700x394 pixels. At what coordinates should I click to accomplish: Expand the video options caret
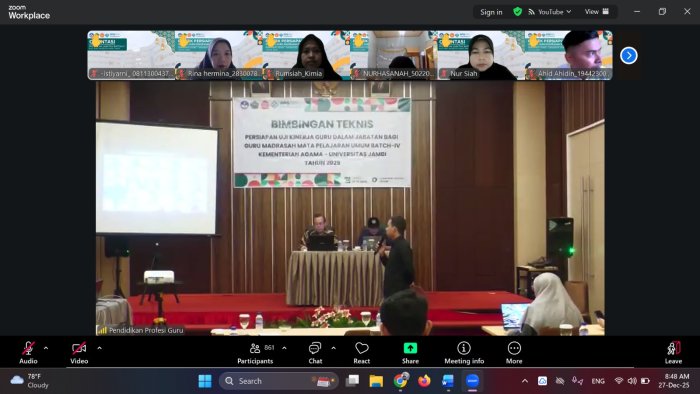(x=99, y=348)
